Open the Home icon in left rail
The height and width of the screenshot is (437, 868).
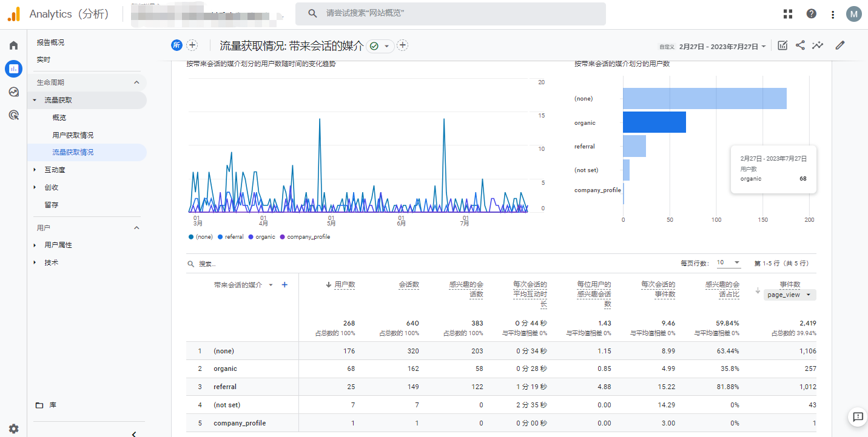(x=13, y=45)
